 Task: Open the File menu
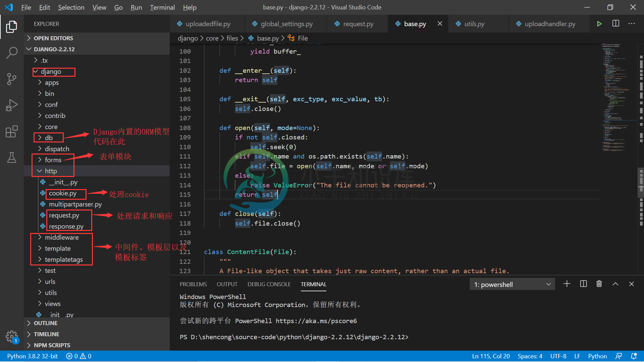[x=26, y=7]
